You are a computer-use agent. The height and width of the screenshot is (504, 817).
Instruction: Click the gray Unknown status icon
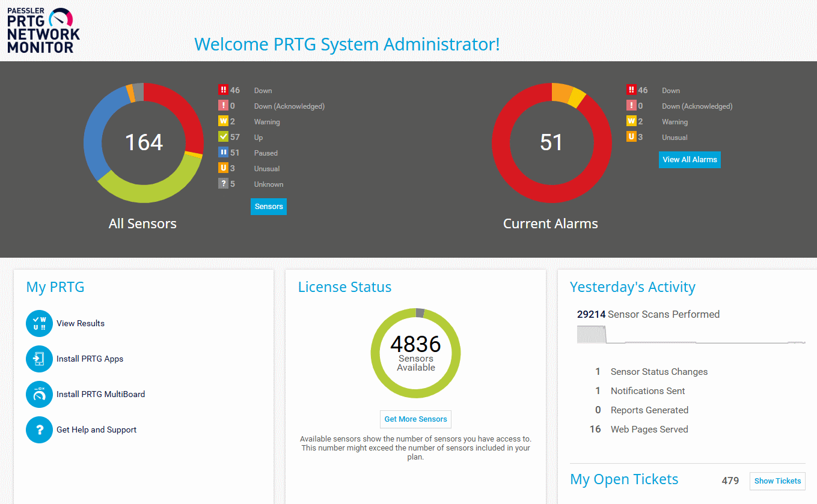click(x=223, y=184)
